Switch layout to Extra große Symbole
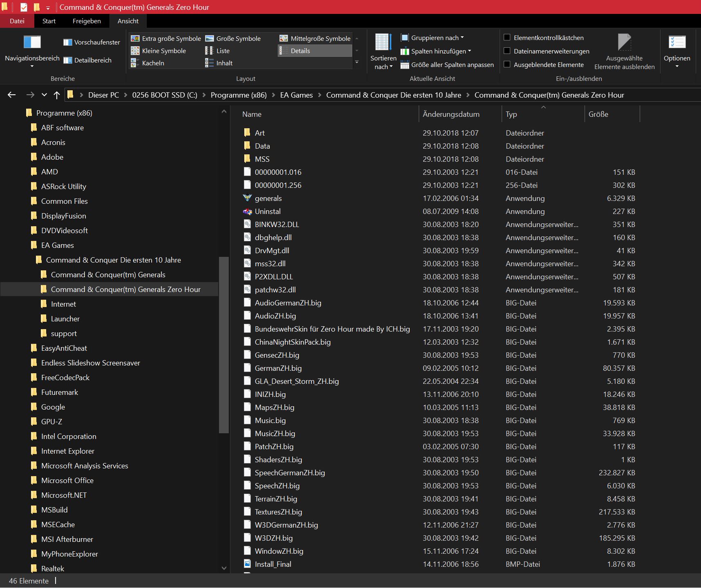Screen dimensions: 701x588 click(x=166, y=38)
